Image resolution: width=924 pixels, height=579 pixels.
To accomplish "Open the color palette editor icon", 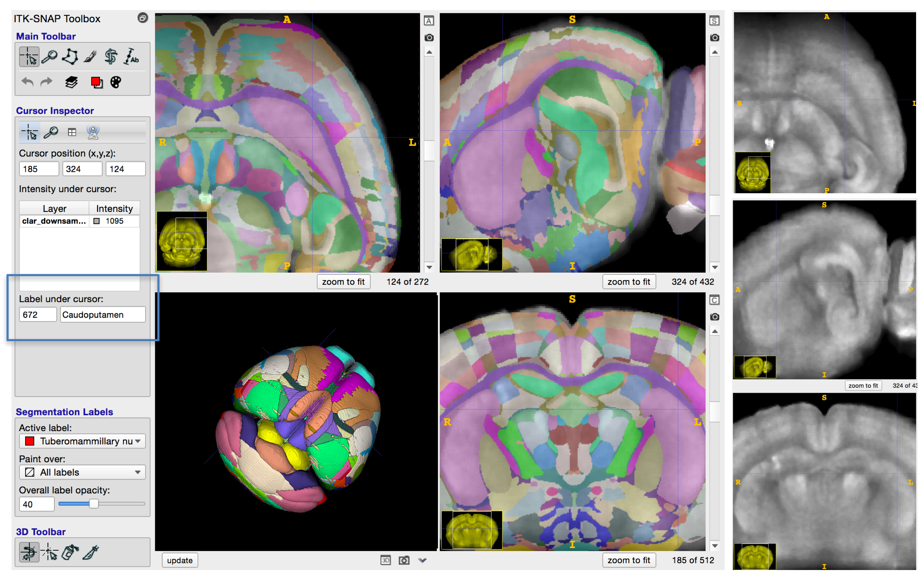I will click(x=116, y=82).
